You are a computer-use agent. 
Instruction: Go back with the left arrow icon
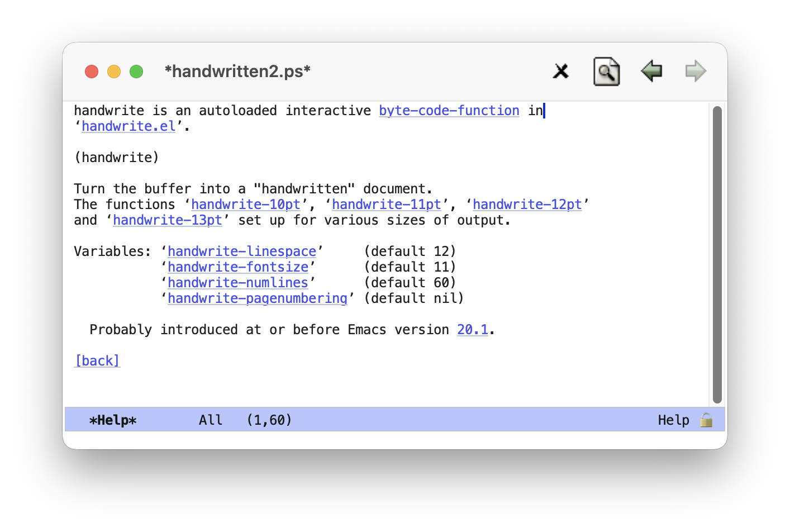click(x=651, y=72)
